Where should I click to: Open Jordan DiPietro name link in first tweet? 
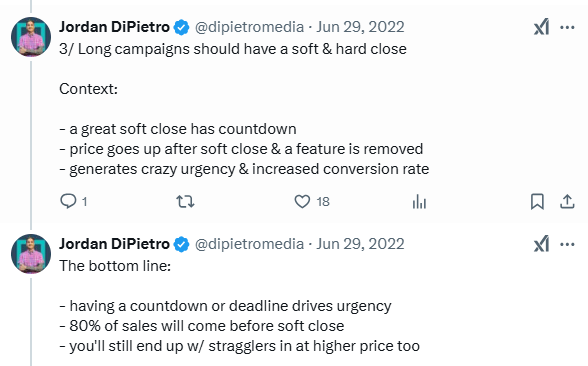point(114,27)
